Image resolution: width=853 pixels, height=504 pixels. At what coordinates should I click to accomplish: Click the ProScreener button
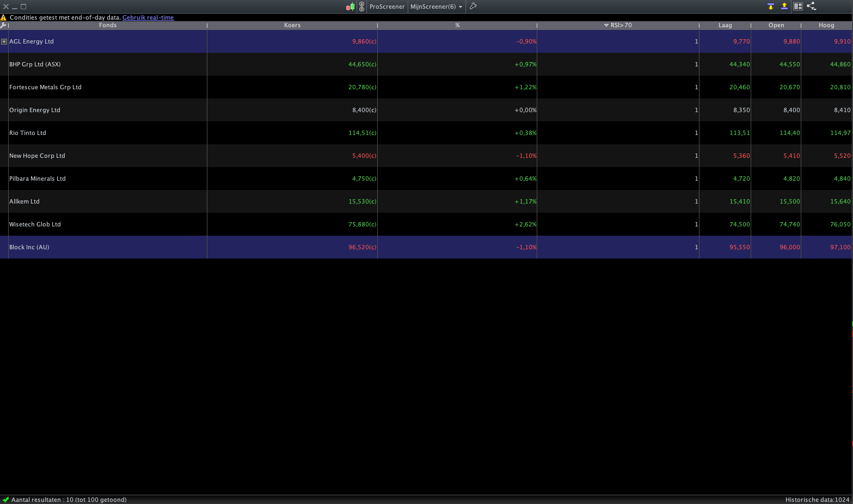[387, 7]
